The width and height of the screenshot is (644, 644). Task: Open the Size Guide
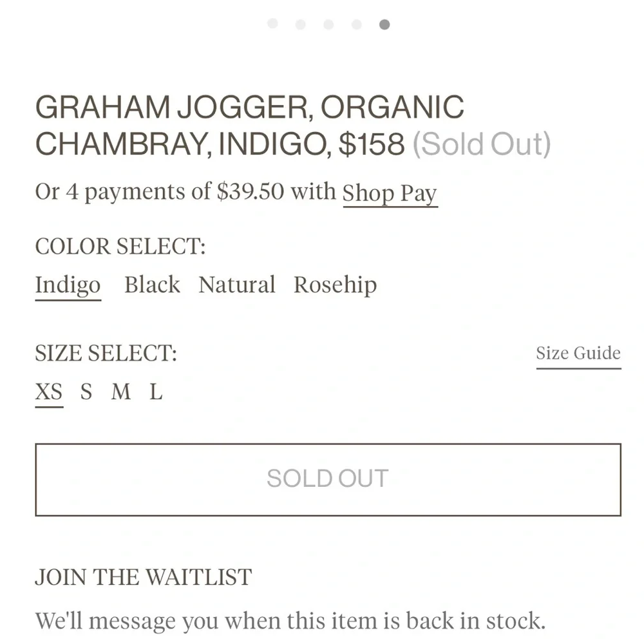tap(578, 353)
